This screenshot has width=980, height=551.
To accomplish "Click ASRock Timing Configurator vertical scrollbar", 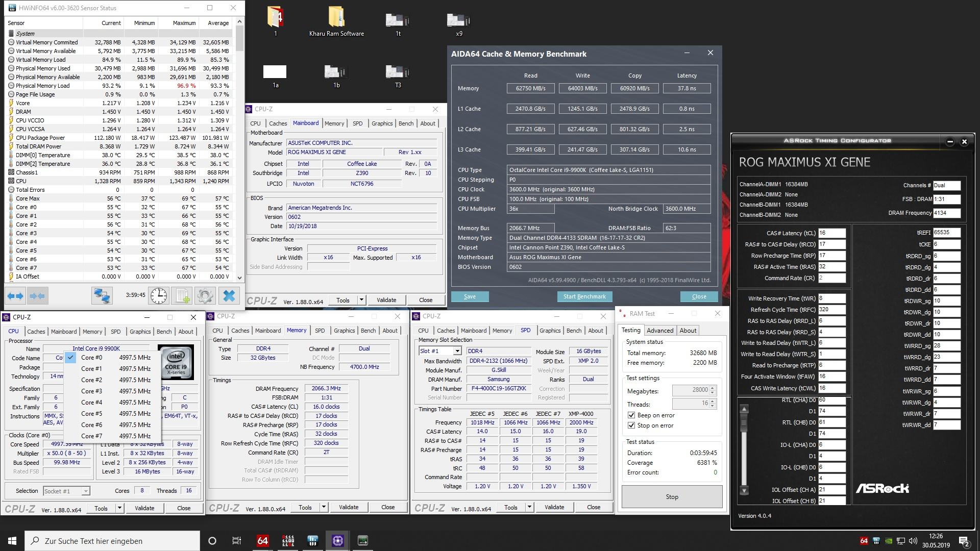I will pyautogui.click(x=744, y=449).
